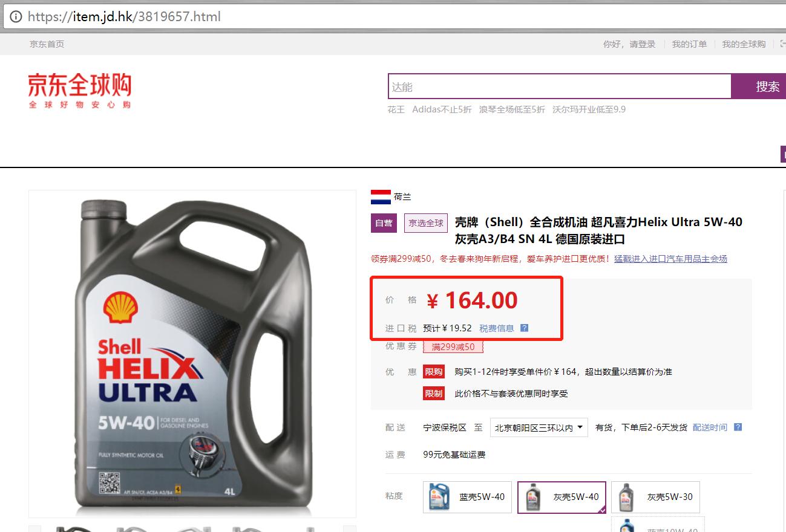
Task: Click the 京选全球 badge
Action: [426, 223]
